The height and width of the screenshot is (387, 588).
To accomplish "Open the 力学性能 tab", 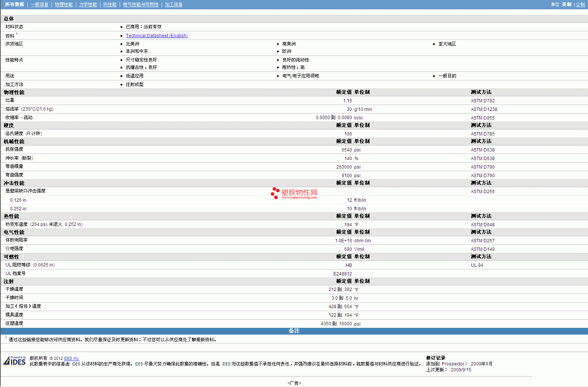I will (x=88, y=4).
